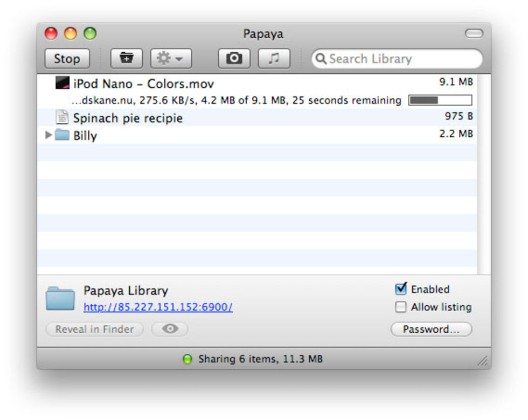
Task: Click the camera snapshot icon
Action: tap(234, 59)
